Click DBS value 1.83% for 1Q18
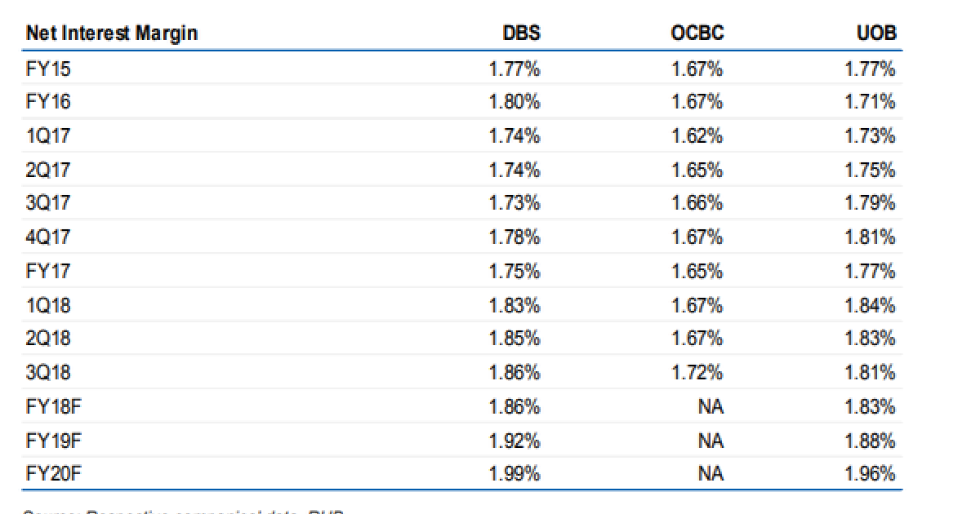Image resolution: width=980 pixels, height=514 pixels. 514,305
